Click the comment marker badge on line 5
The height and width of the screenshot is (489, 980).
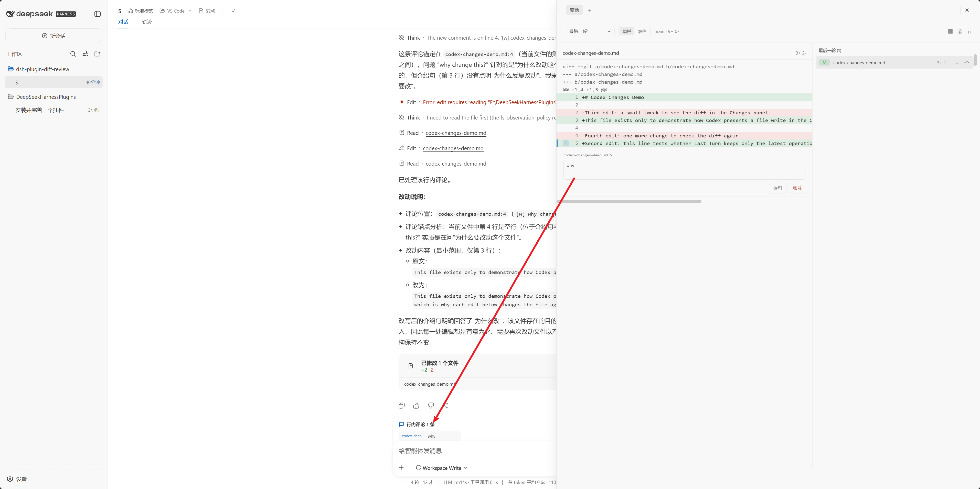point(566,143)
